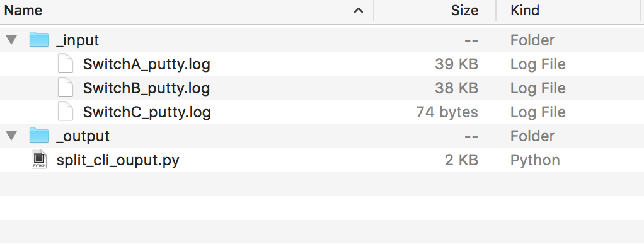Toggle sort order arrow in Name column
Image resolution: width=644 pixels, height=246 pixels.
pos(359,10)
